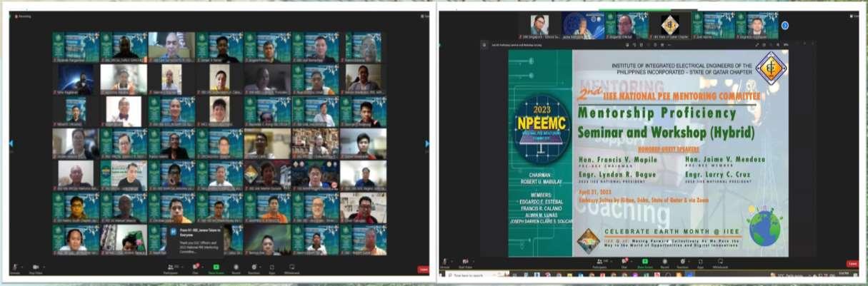Open Participants panel in right Zoom window
The width and height of the screenshot is (868, 286).
tap(600, 263)
